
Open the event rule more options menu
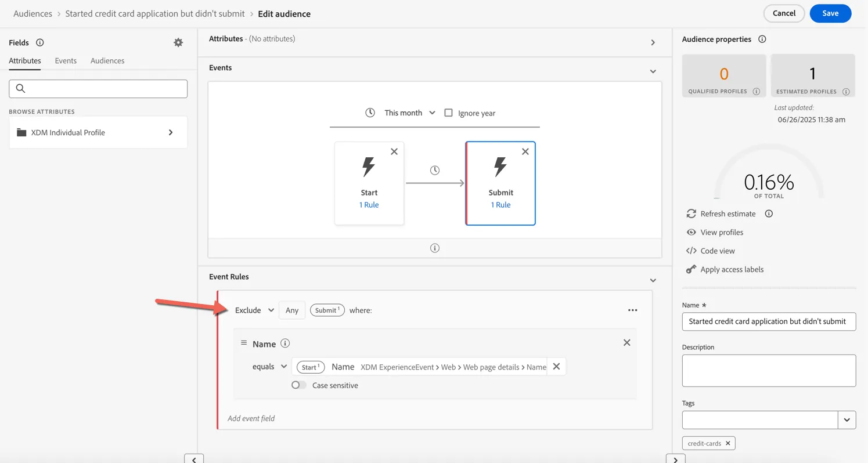[x=632, y=310]
